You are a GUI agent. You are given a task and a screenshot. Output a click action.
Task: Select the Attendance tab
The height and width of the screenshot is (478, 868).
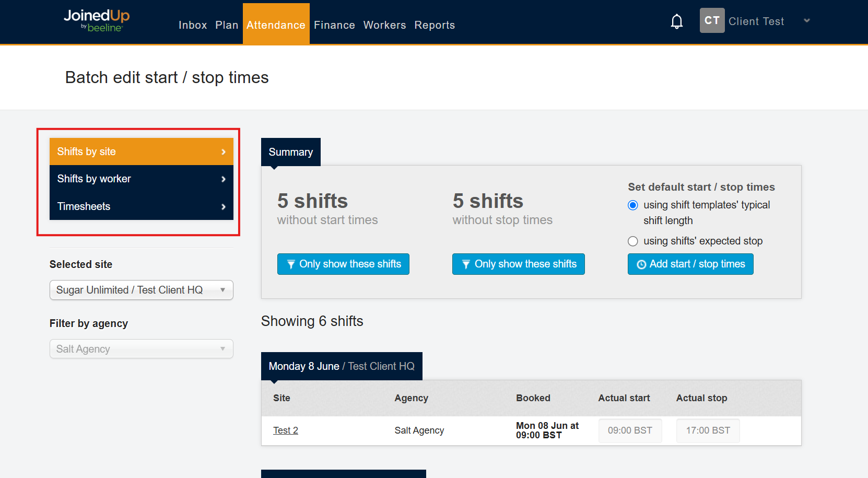point(276,24)
